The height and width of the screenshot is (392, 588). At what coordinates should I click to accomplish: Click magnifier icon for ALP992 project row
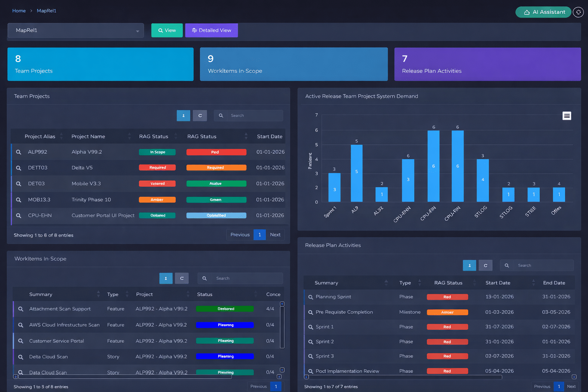[18, 152]
